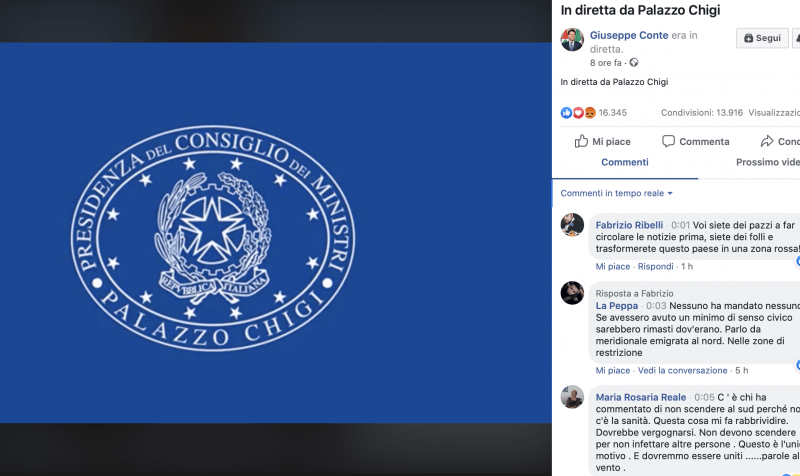This screenshot has height=476, width=800.
Task: Switch to the Prossimo video tab
Action: 767,162
